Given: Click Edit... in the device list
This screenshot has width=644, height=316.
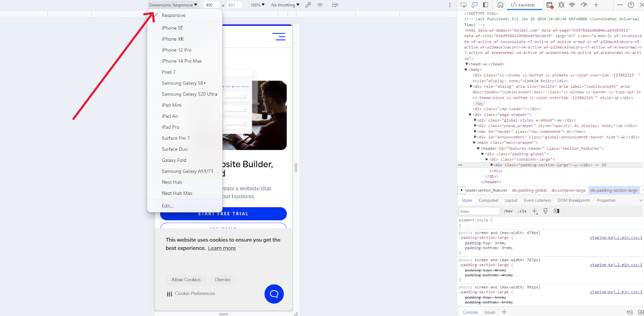Looking at the screenshot, I should (x=185, y=206).
